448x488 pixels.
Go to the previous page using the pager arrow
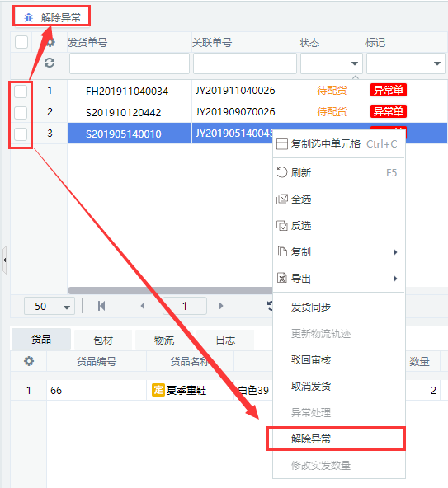click(143, 306)
